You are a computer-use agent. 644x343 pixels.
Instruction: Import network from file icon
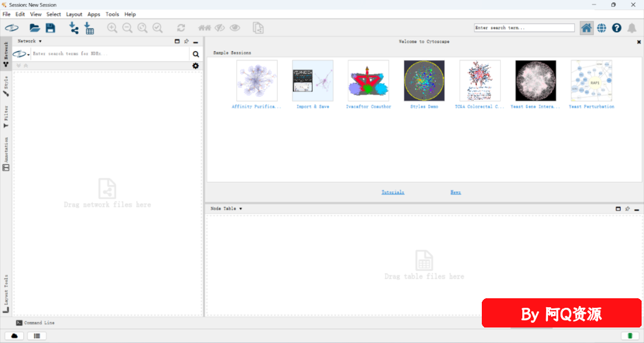73,28
